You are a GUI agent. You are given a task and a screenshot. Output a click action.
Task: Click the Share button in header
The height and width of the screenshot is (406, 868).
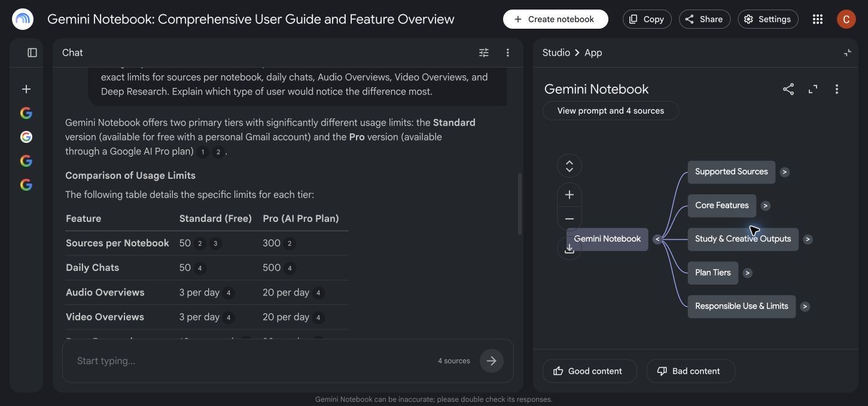pos(704,19)
